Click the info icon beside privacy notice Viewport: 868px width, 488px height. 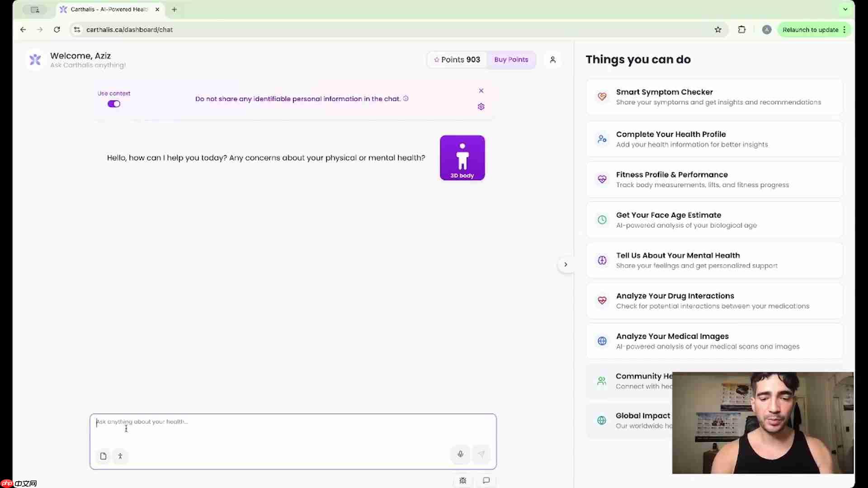click(x=406, y=99)
